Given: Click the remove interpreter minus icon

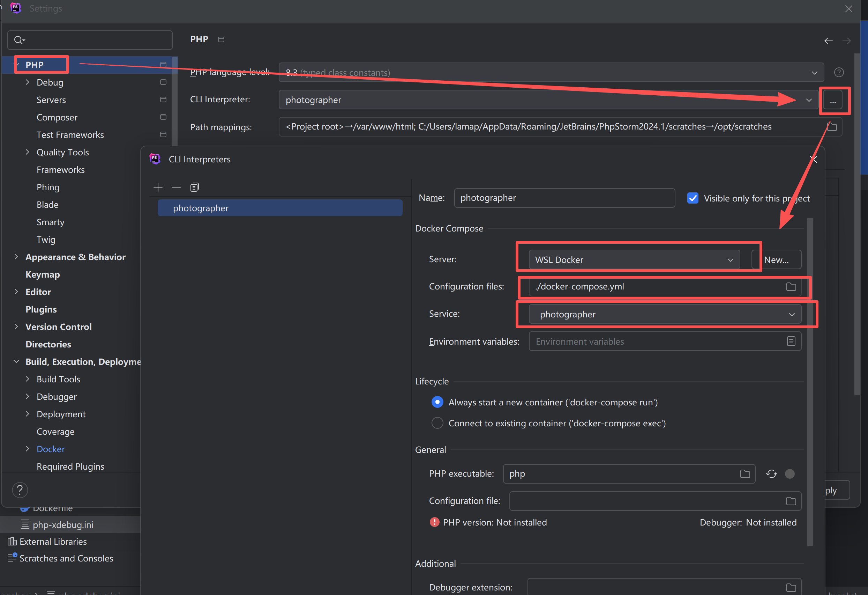Looking at the screenshot, I should click(176, 187).
